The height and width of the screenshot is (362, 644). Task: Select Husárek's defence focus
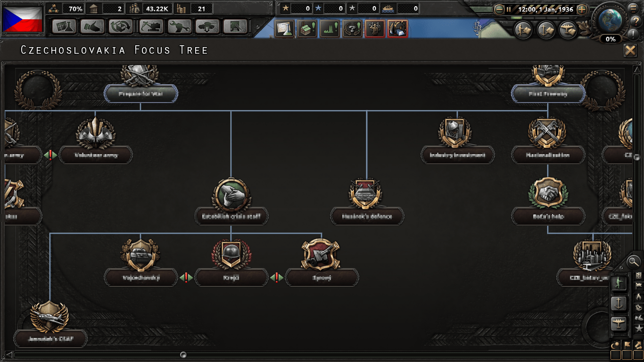(367, 216)
